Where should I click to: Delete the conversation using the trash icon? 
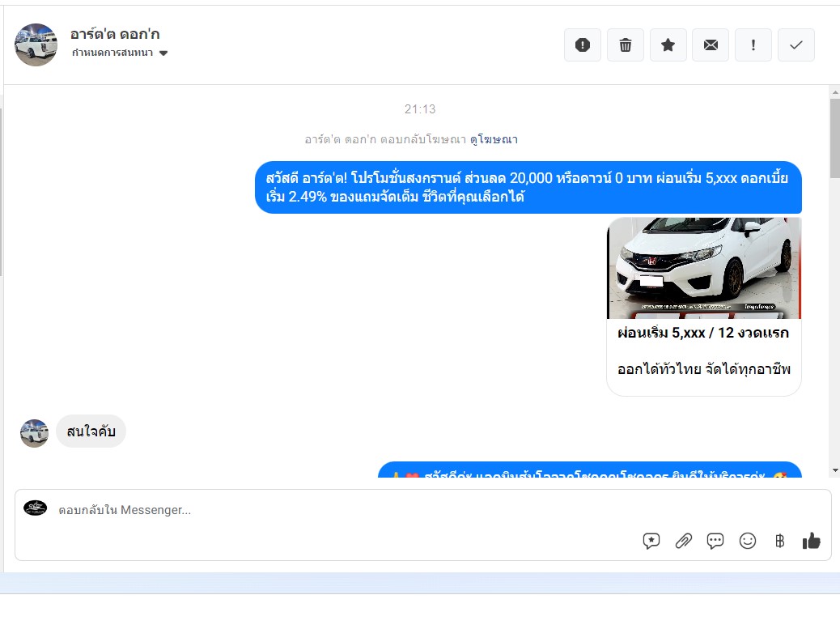point(626,45)
